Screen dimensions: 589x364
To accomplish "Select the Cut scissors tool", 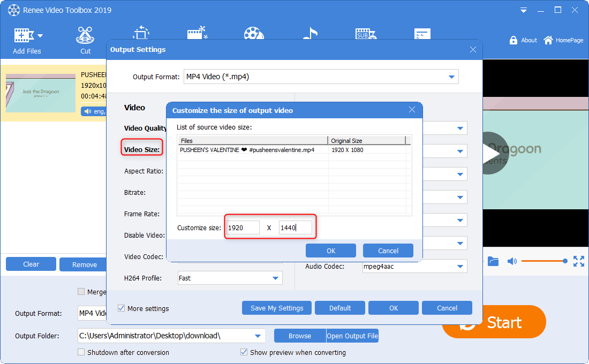I will pyautogui.click(x=85, y=36).
